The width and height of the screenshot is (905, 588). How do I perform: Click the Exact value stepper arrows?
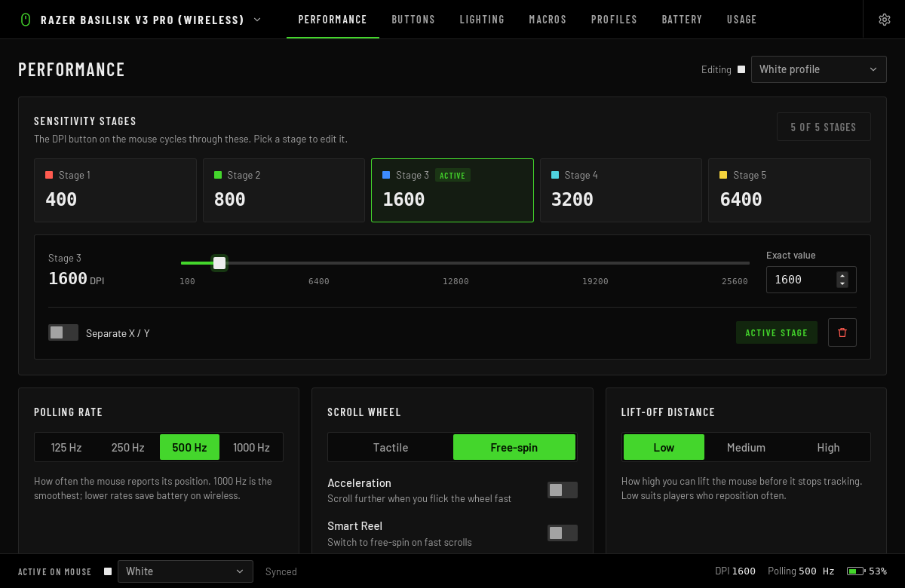click(x=842, y=280)
